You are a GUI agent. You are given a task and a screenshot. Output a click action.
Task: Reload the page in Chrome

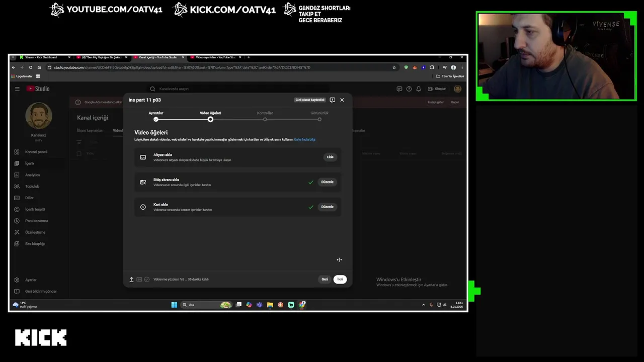tap(31, 67)
